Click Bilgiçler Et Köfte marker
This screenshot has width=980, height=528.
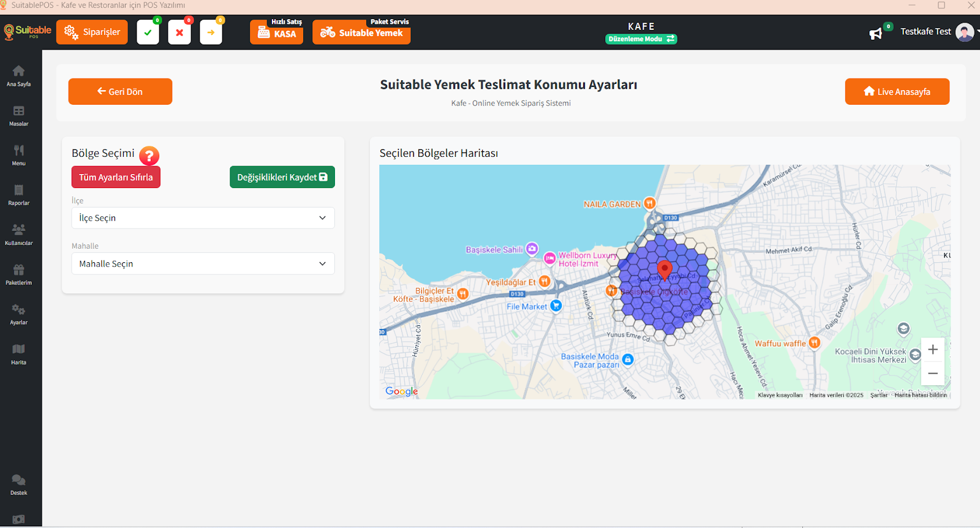[x=463, y=294]
